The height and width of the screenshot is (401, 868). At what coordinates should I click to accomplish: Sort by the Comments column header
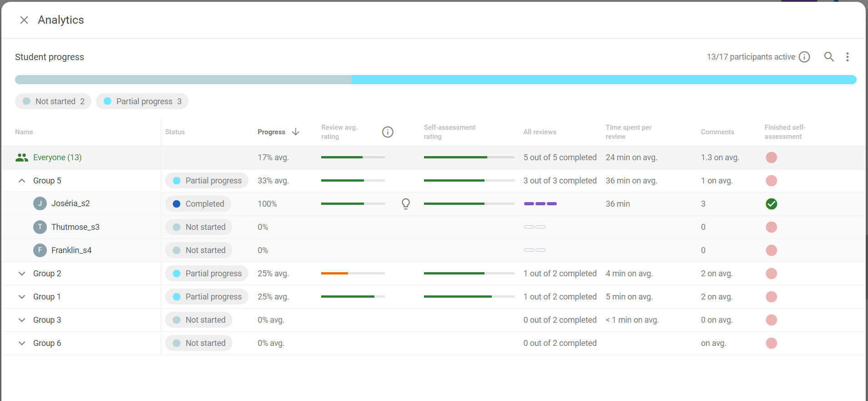pos(717,132)
